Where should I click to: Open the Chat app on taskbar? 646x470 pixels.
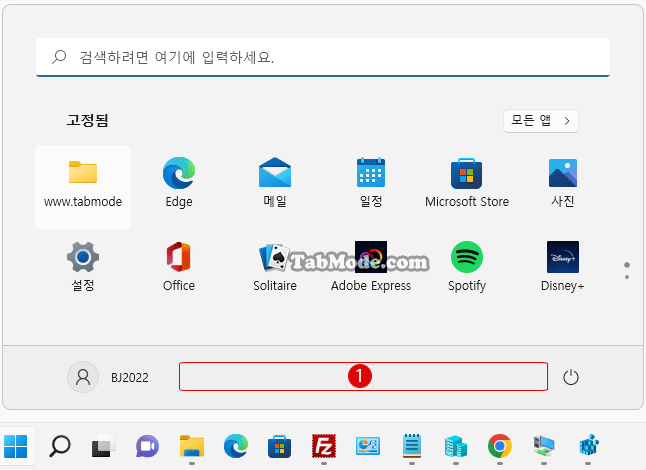pyautogui.click(x=147, y=447)
